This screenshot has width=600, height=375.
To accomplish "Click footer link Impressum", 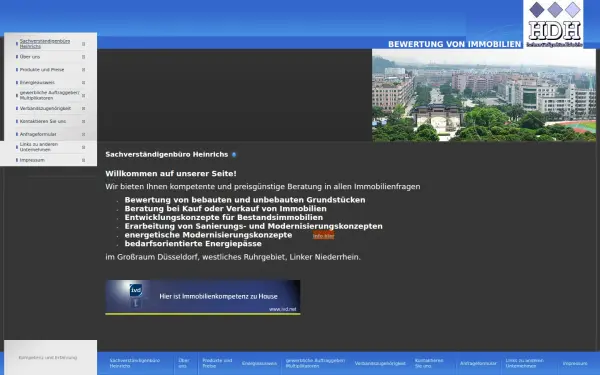I will (x=575, y=364).
